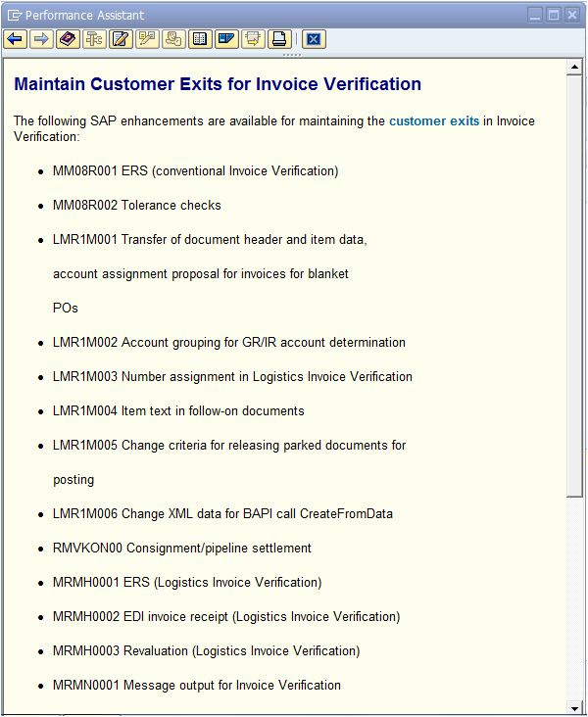Select the LMR1M005 Change criteria line
The height and width of the screenshot is (717, 588).
[229, 446]
